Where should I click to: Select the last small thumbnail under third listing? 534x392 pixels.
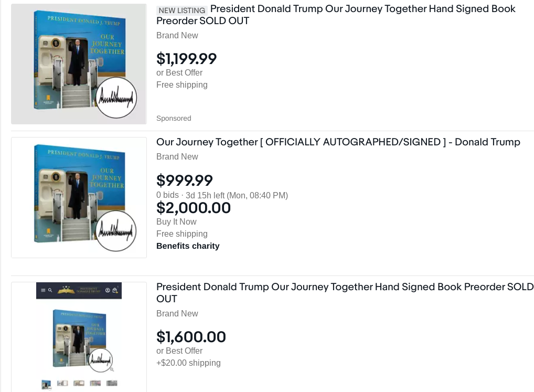pyautogui.click(x=112, y=383)
